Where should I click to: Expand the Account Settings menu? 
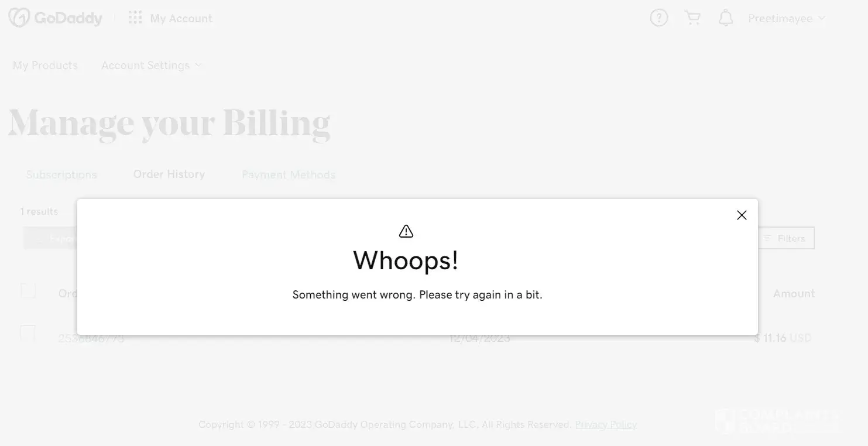pyautogui.click(x=151, y=66)
